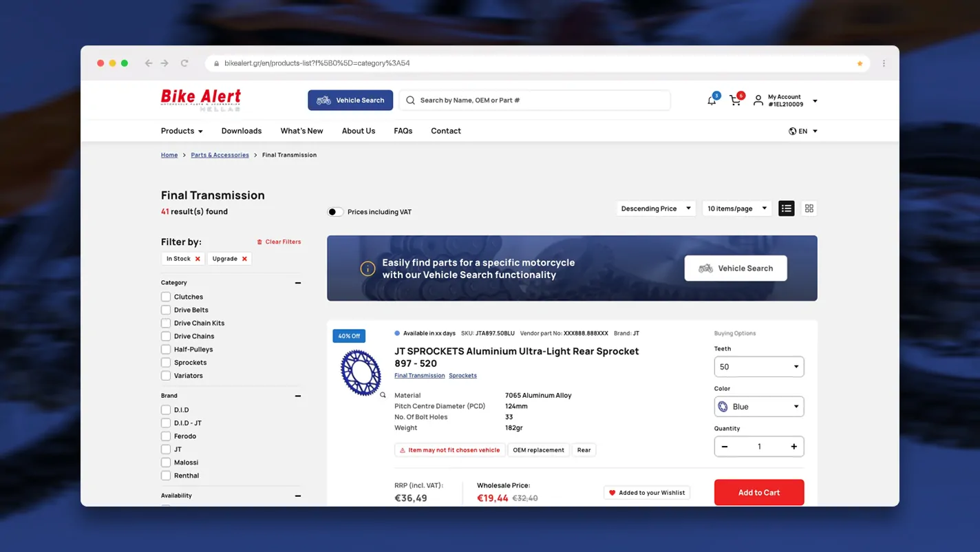Screen dimensions: 980x552
Task: Collapse the Category filter section
Action: coord(298,283)
